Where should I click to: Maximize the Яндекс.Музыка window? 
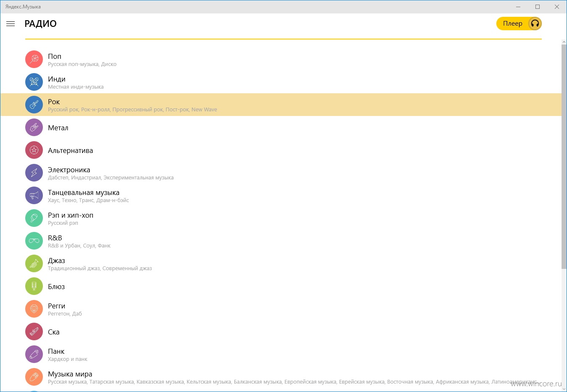(x=538, y=7)
